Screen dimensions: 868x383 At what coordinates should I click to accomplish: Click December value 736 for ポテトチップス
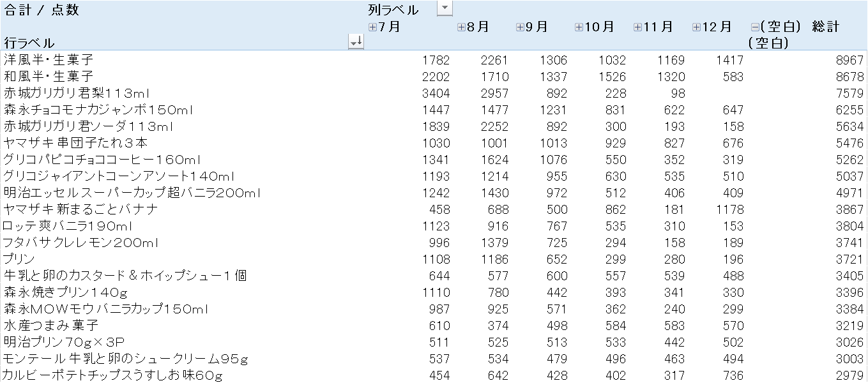tap(733, 375)
